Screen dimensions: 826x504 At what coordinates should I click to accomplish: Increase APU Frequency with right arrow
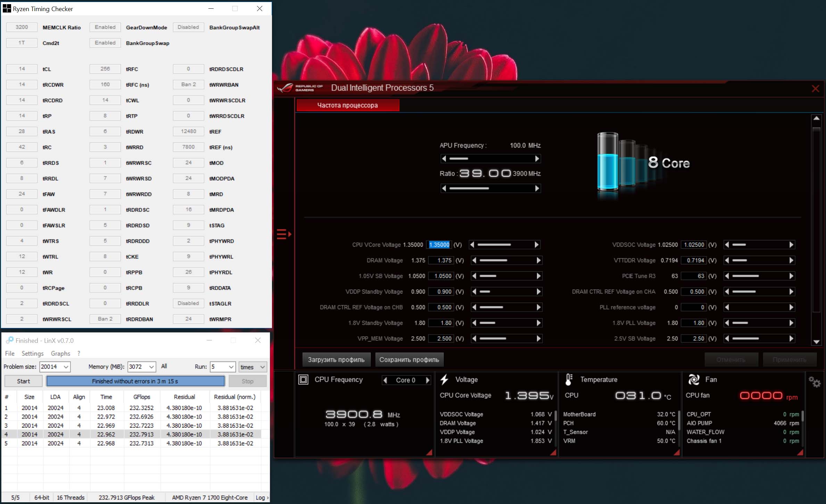point(537,159)
